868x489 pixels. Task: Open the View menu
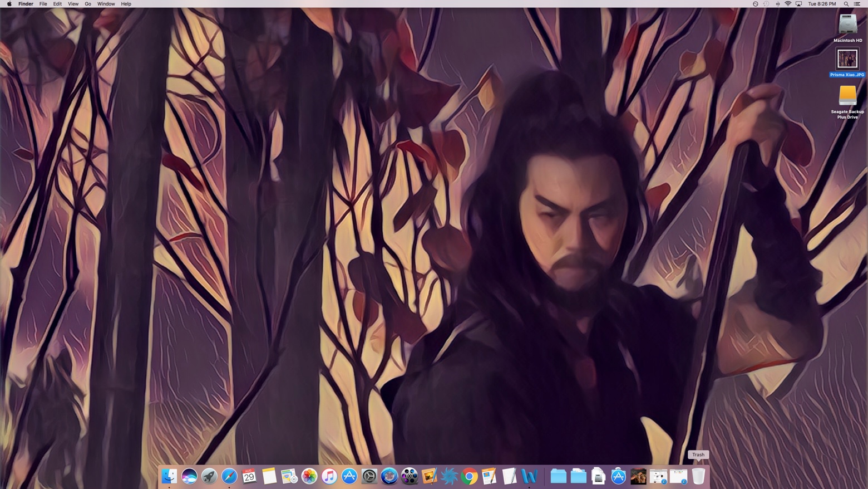[x=73, y=4]
